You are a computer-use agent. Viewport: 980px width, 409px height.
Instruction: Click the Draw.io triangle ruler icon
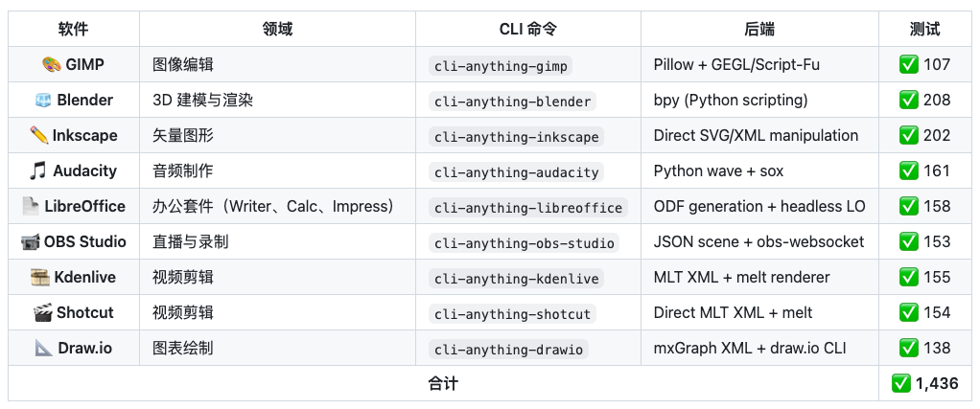pos(44,349)
